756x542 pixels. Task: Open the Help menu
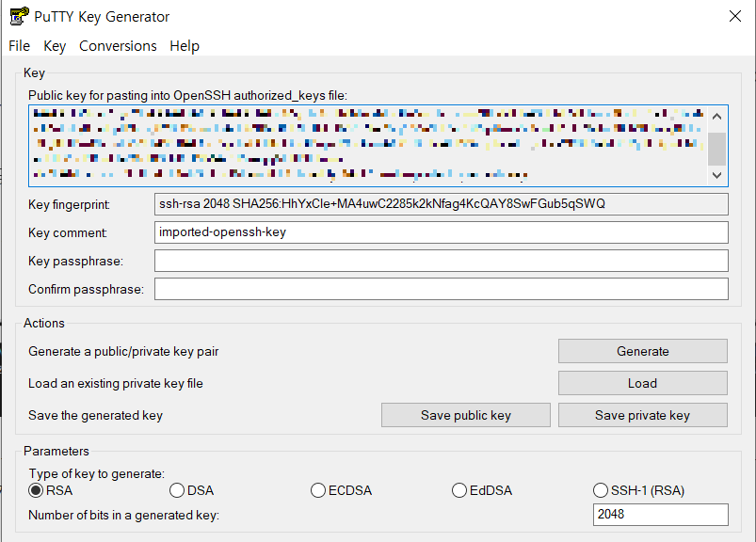pyautogui.click(x=185, y=46)
